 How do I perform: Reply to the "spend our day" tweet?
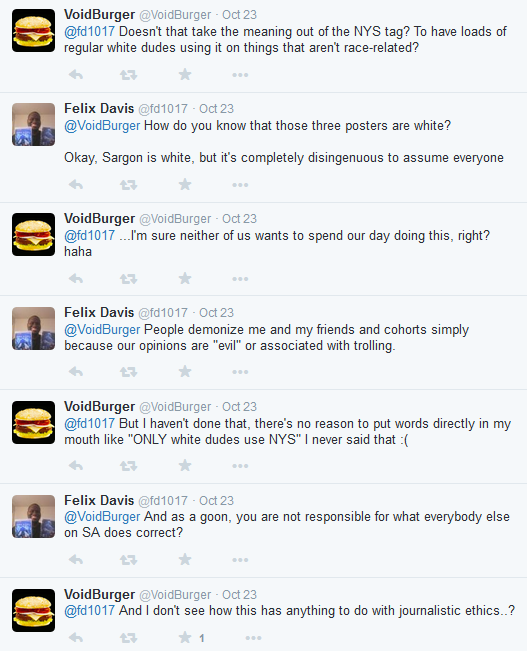(76, 279)
